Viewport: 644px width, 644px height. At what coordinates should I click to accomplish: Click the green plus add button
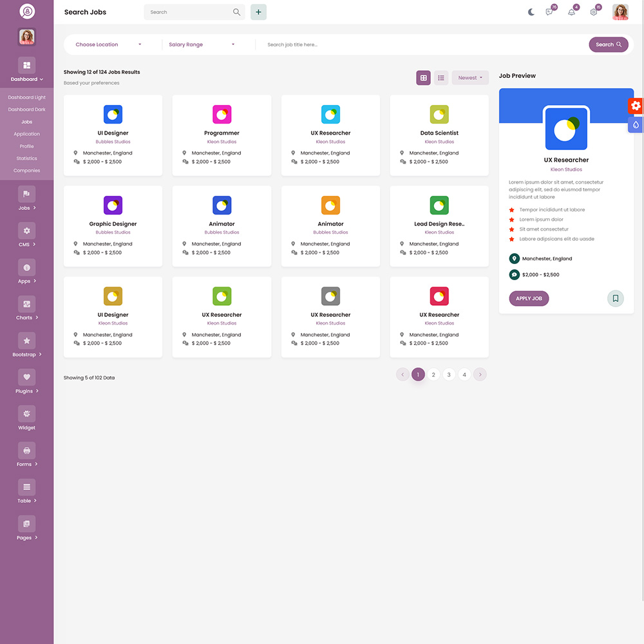pos(258,12)
